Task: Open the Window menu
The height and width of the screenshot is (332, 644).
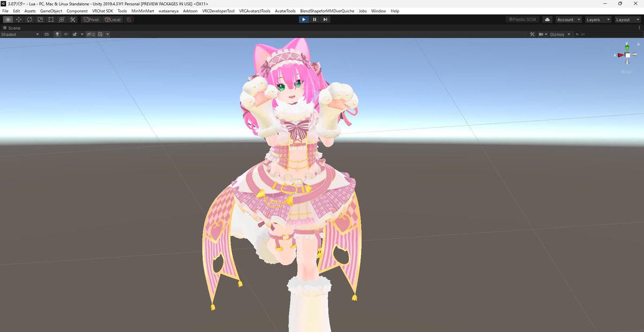Action: (378, 11)
